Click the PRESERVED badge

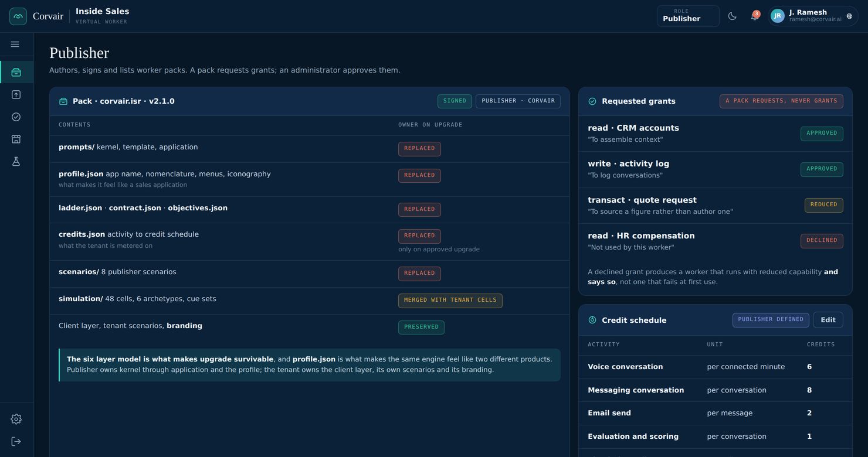point(421,328)
